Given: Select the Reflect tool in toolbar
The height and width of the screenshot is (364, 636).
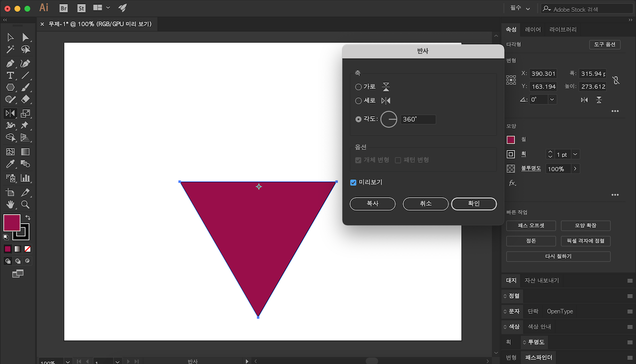Looking at the screenshot, I should 10,113.
